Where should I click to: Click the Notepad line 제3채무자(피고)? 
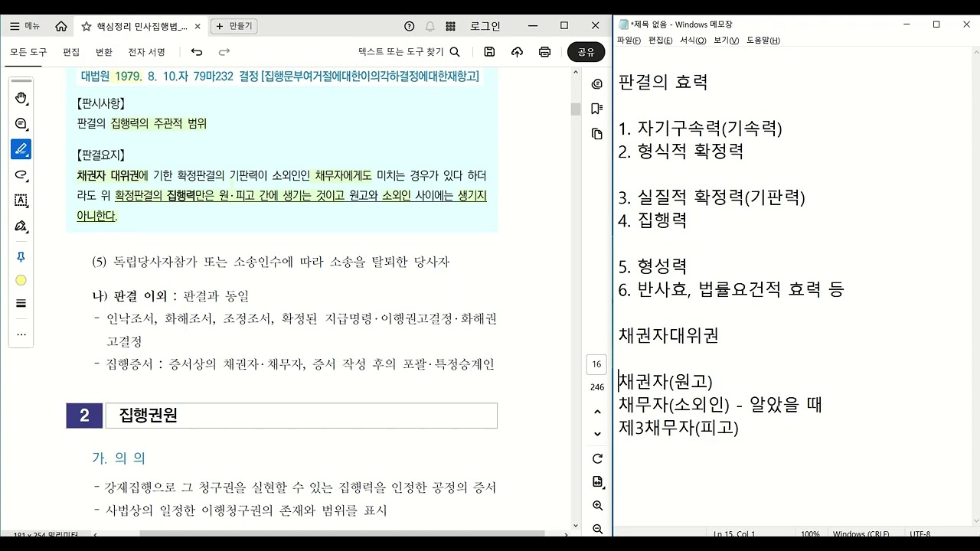pyautogui.click(x=678, y=427)
